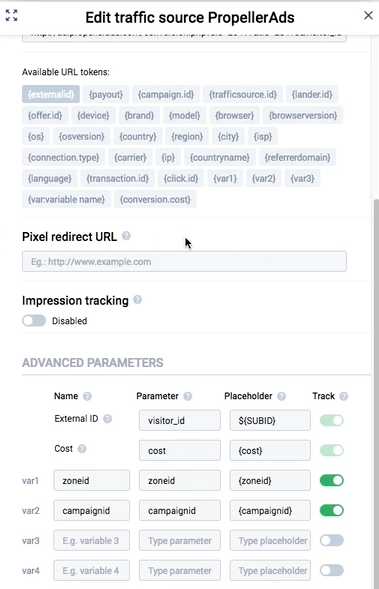Click help icon beside Impression tracking

tap(138, 300)
